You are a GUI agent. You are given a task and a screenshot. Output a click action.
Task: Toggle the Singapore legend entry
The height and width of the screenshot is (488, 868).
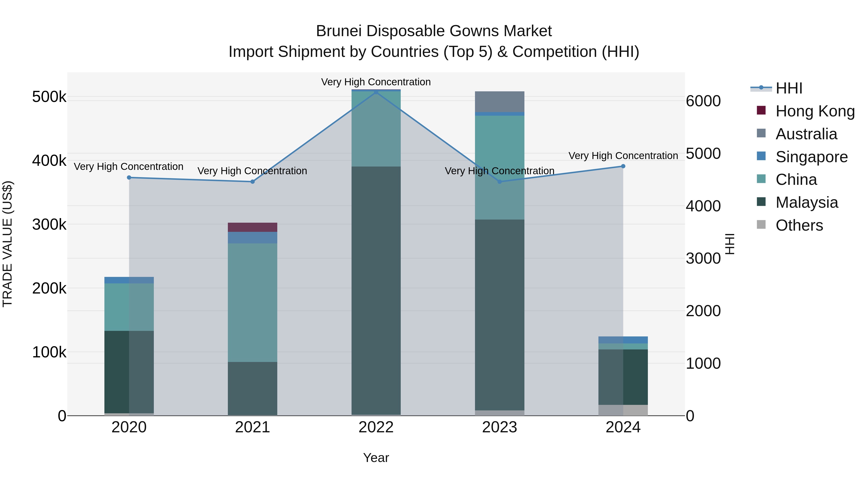click(802, 157)
